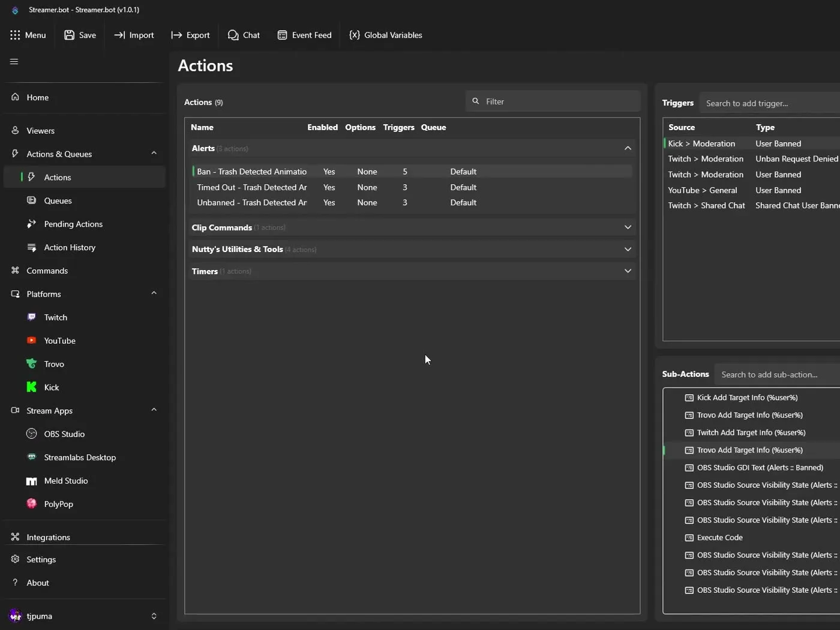Click the YouTube platform icon
This screenshot has height=630, width=840.
click(32, 340)
